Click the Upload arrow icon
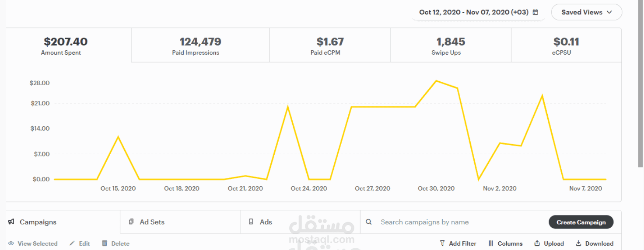Image resolution: width=644 pixels, height=250 pixels. tap(537, 243)
